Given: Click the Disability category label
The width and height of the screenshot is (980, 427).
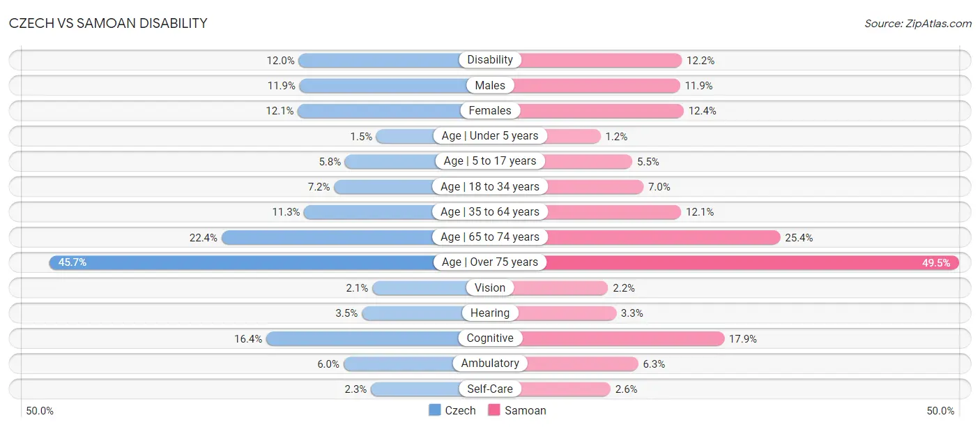Looking at the screenshot, I should click(x=490, y=60).
